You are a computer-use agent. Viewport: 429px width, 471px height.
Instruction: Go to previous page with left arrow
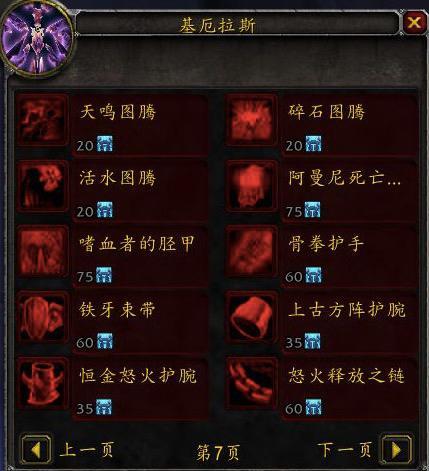(36, 450)
